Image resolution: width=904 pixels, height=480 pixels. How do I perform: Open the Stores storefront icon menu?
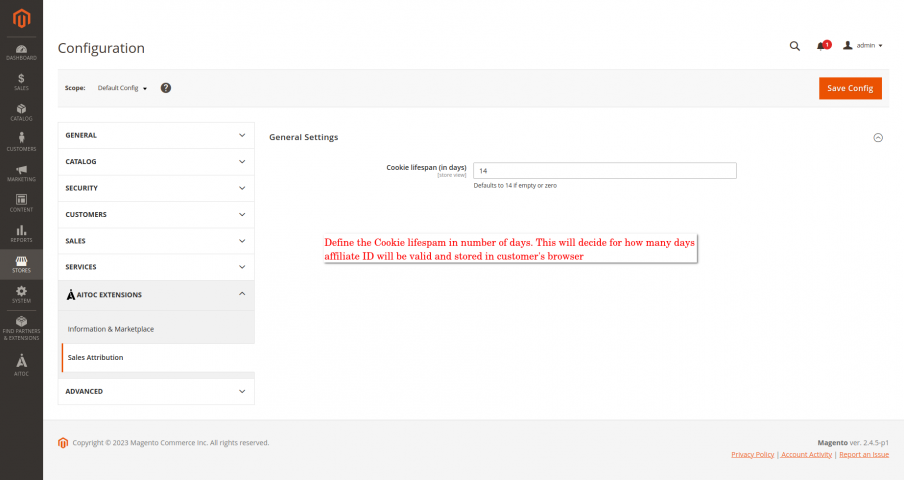[21, 264]
